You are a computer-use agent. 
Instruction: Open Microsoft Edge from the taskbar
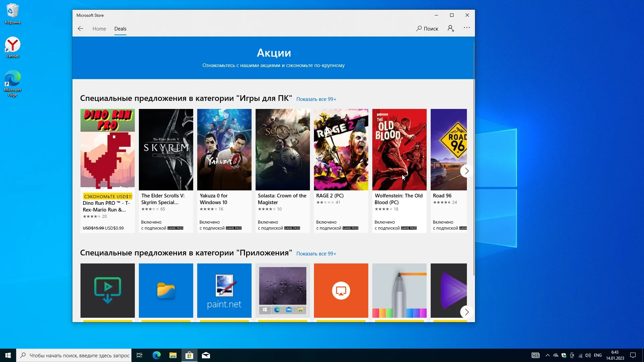tap(156, 355)
